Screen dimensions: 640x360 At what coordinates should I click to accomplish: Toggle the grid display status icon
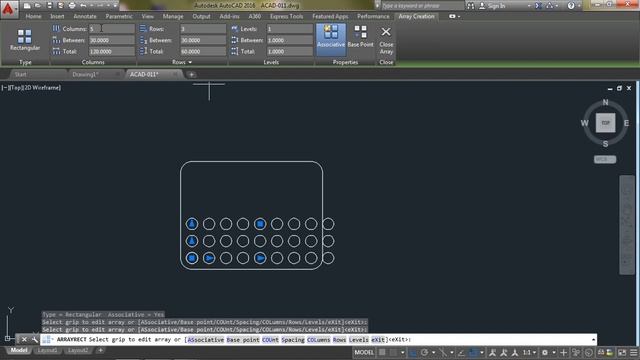(x=382, y=352)
